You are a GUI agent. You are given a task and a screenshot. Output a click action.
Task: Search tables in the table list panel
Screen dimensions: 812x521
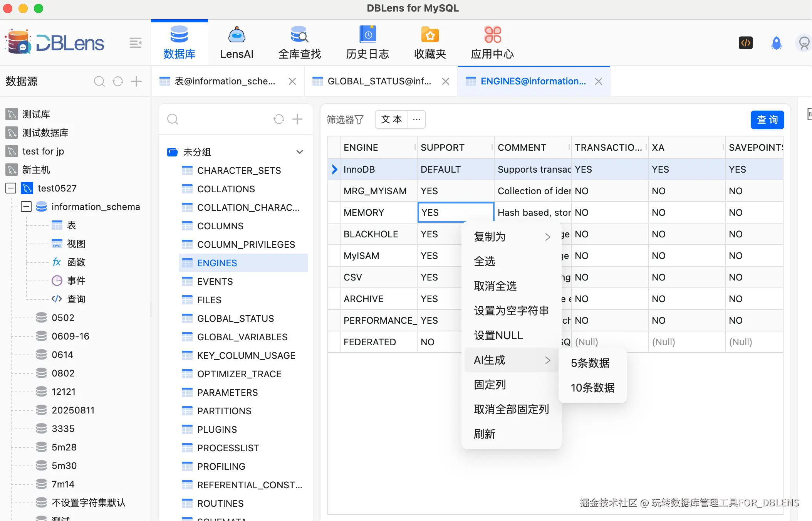(x=173, y=119)
